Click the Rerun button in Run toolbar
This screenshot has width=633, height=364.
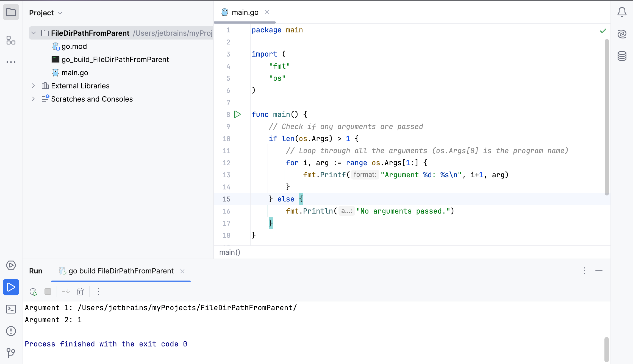tap(34, 292)
